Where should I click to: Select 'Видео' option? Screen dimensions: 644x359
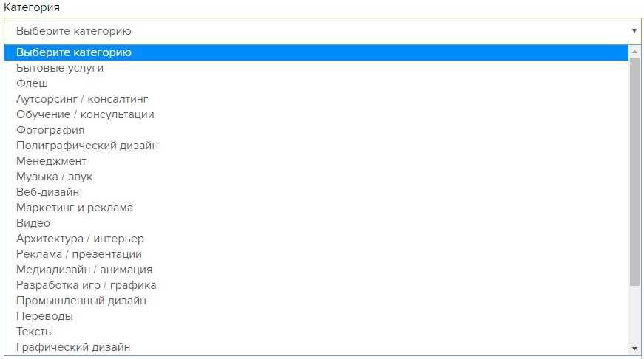[x=33, y=223]
